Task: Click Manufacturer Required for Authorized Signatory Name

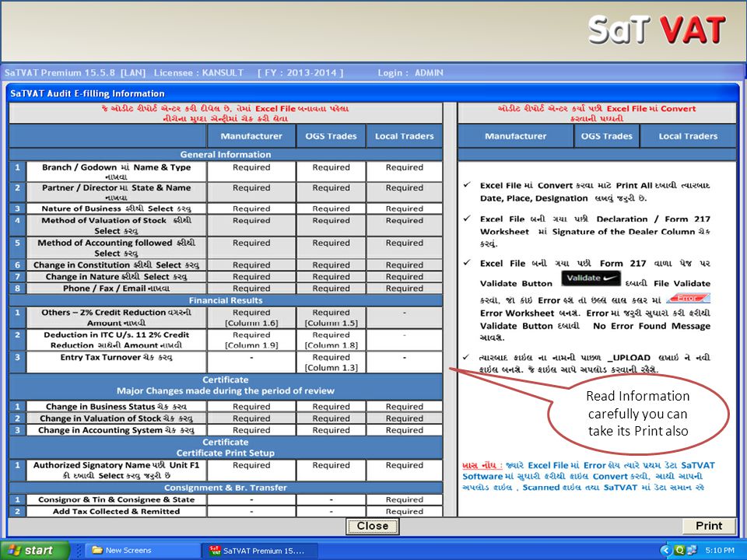Action: pos(251,470)
